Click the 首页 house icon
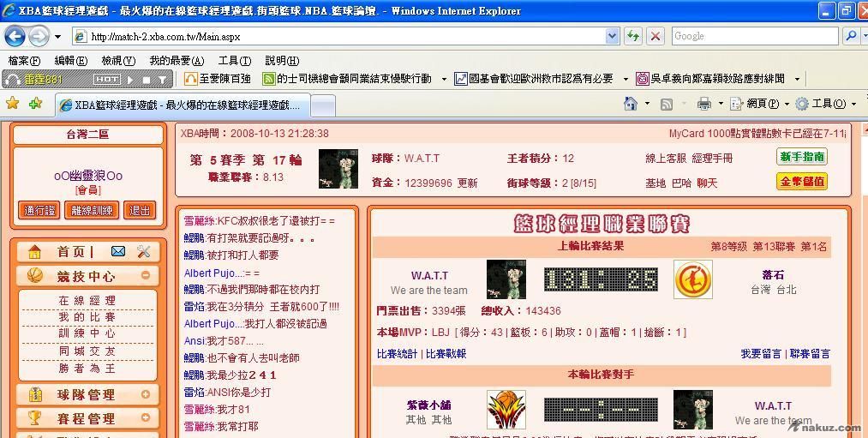The image size is (868, 438). coord(34,252)
